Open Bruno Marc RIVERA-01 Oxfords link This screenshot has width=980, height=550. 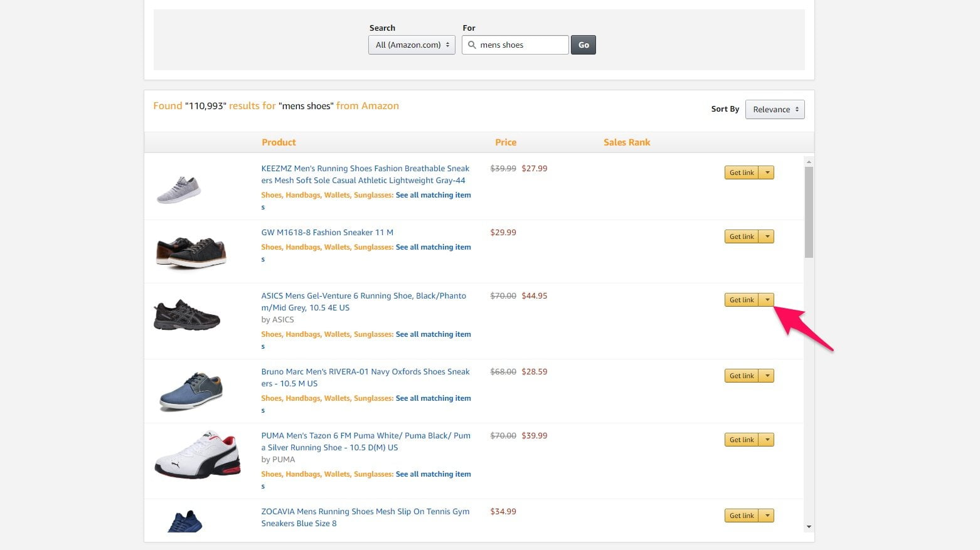365,378
